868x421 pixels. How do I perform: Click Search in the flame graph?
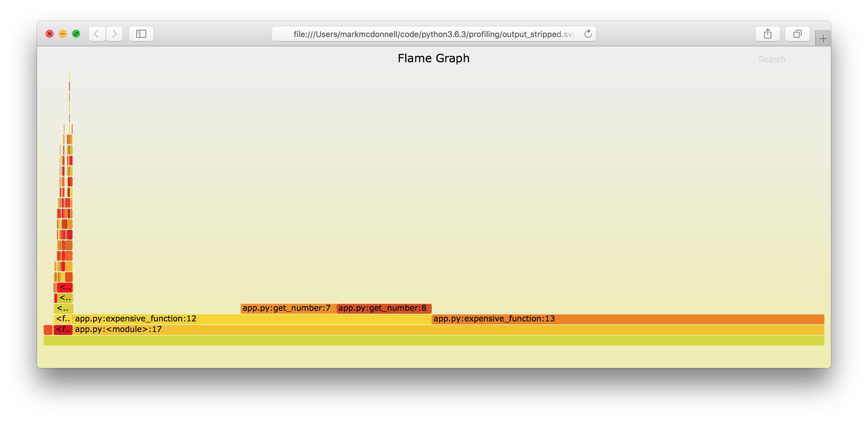click(x=771, y=59)
